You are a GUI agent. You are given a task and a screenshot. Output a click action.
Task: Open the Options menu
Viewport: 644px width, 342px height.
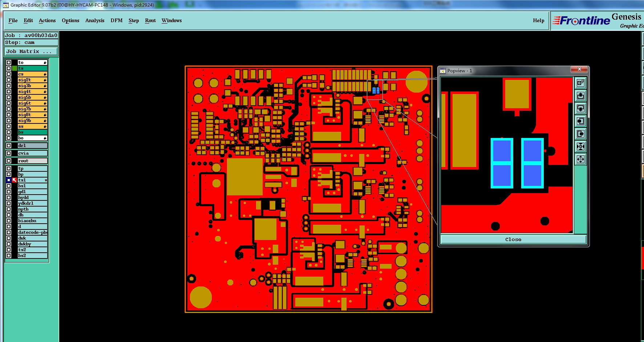(70, 21)
